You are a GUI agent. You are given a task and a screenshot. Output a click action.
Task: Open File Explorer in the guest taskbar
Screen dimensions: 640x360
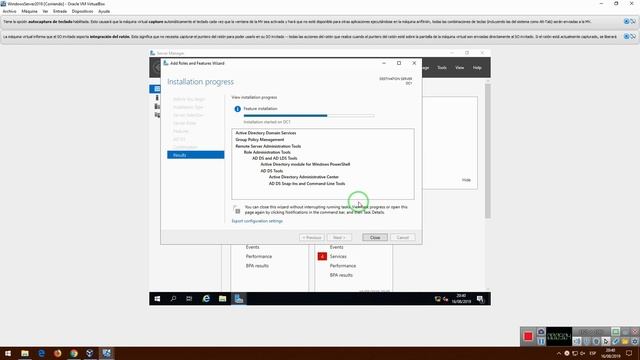coord(222,299)
